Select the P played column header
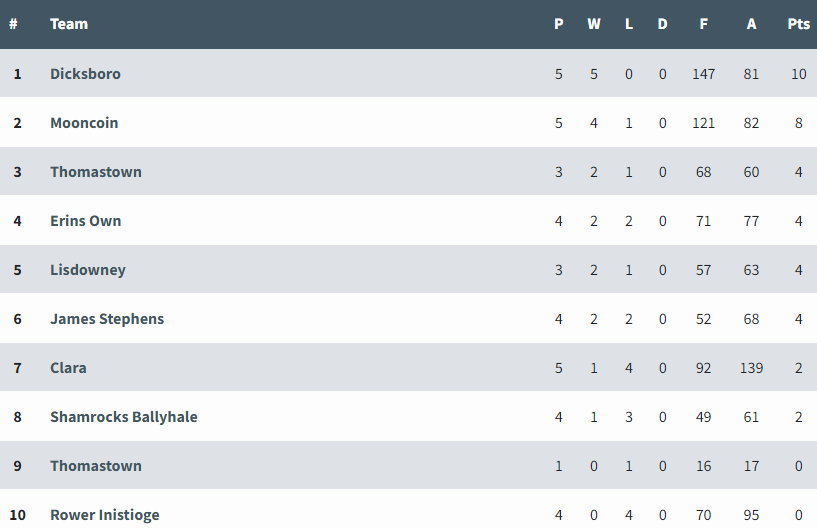The height and width of the screenshot is (529, 817). click(559, 24)
